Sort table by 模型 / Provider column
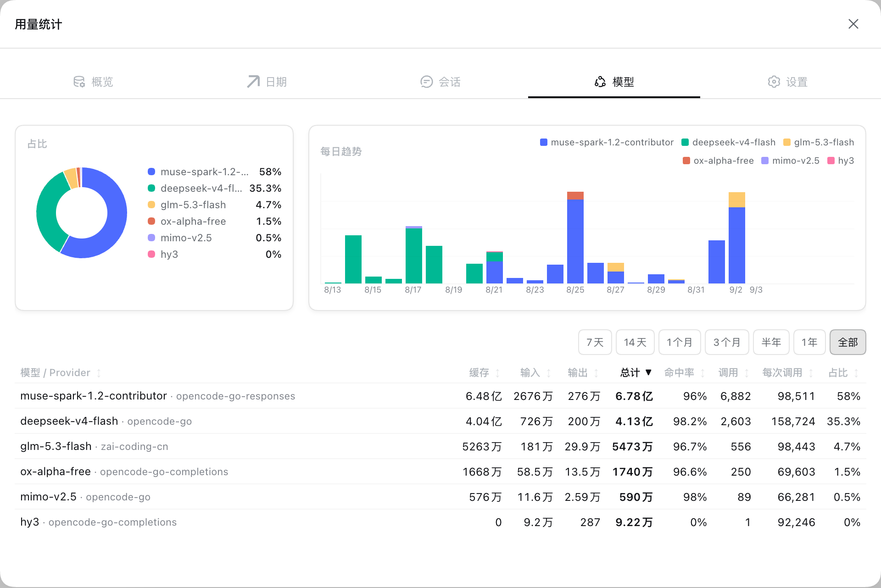Image resolution: width=881 pixels, height=588 pixels. tap(61, 372)
